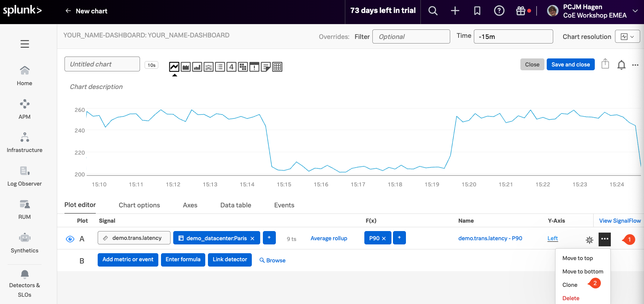Click the bell icon to create detector

(x=621, y=65)
